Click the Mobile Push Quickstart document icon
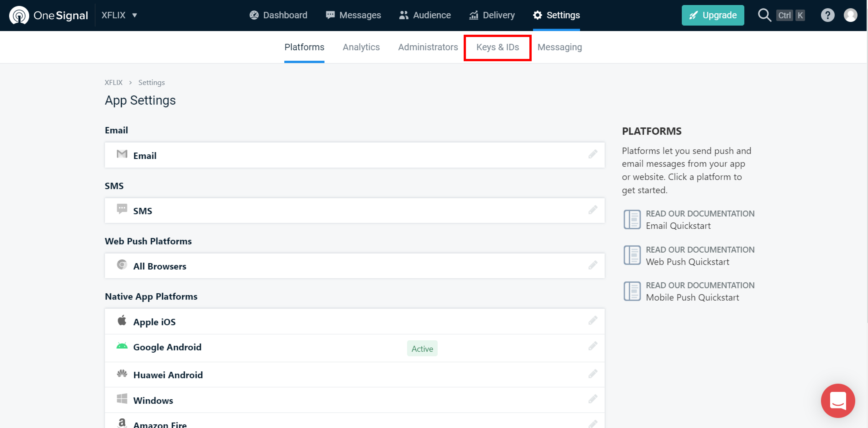Viewport: 868px width, 428px height. [x=632, y=291]
